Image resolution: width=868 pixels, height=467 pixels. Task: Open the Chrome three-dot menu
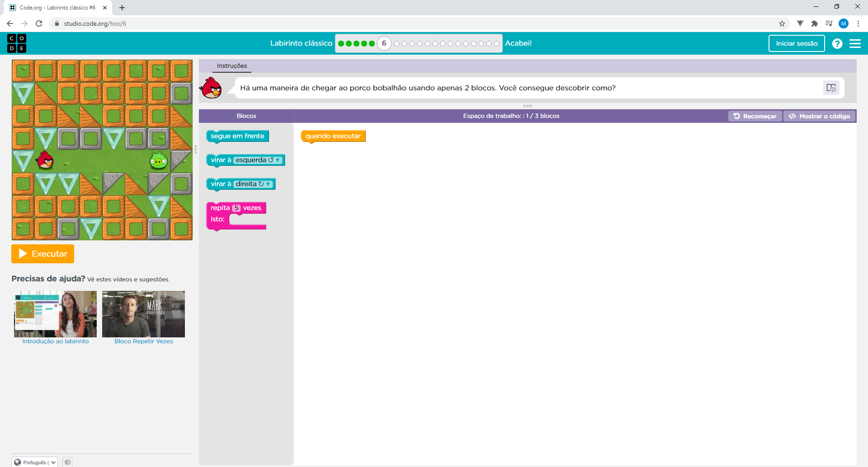click(x=858, y=23)
